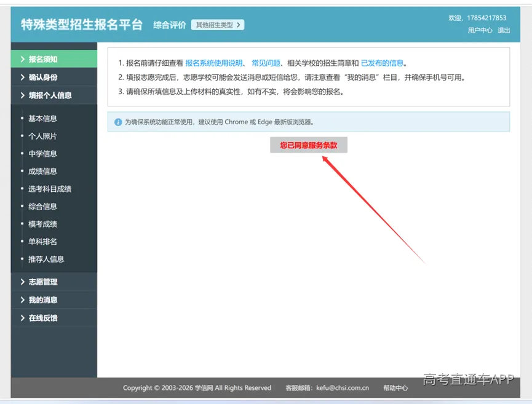Expand chevron beside 在线反馈
This screenshot has height=404, width=532.
tap(22, 318)
